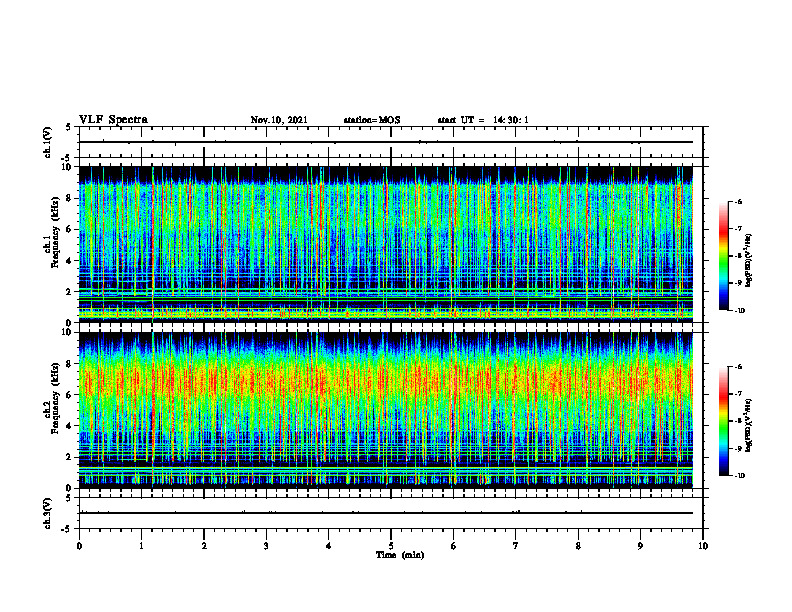The height and width of the screenshot is (612, 792).
Task: Click the "ch.1(V)" axis label
Action: click(x=48, y=142)
